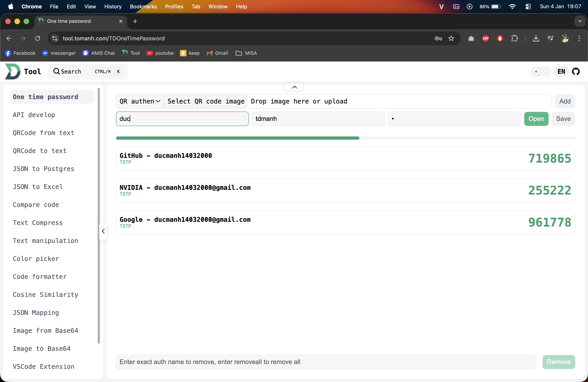
Task: Open Chrome's Downloads icon
Action: pyautogui.click(x=536, y=39)
